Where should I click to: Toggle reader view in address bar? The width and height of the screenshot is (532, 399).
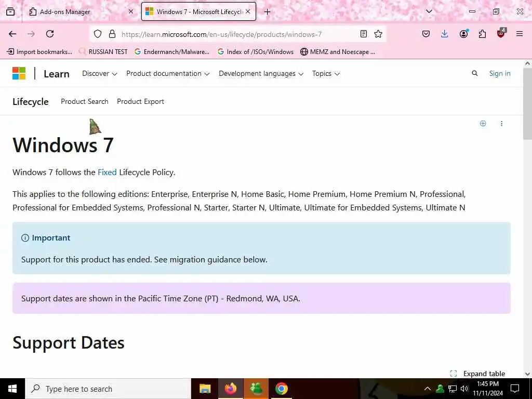(x=363, y=34)
